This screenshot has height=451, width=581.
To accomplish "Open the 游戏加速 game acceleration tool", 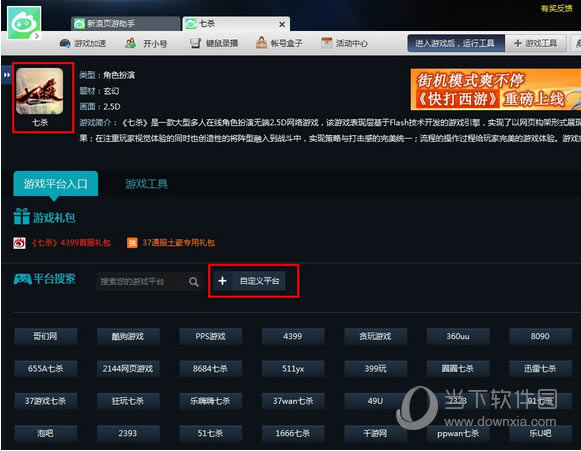I will click(83, 43).
